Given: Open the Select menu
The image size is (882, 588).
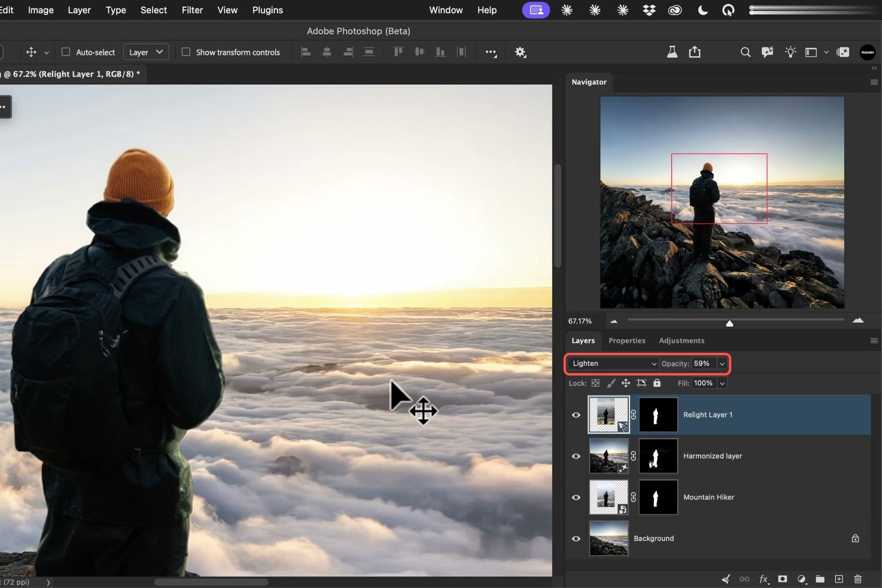Looking at the screenshot, I should 153,10.
